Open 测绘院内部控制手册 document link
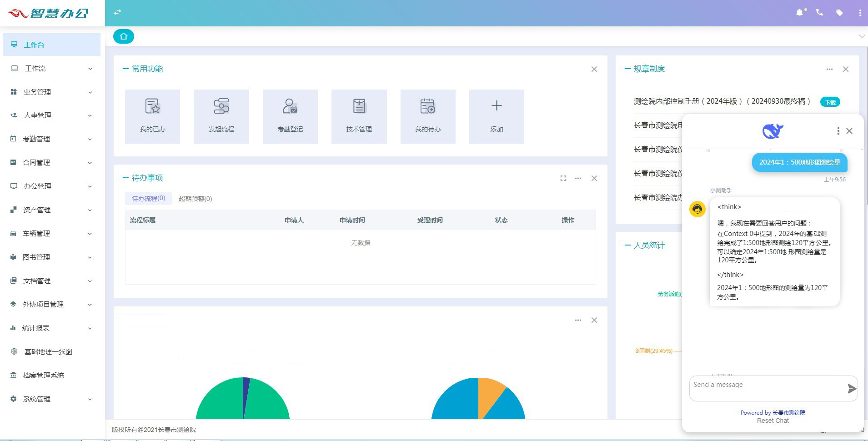This screenshot has height=441, width=868. click(x=722, y=101)
